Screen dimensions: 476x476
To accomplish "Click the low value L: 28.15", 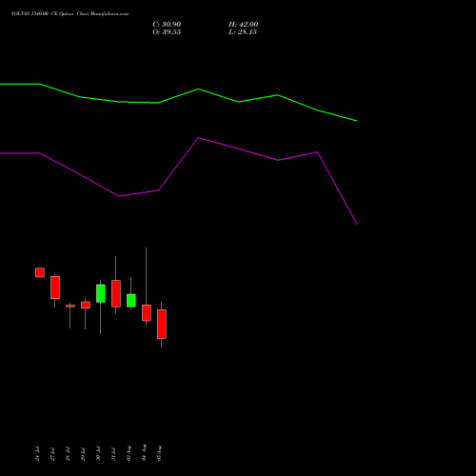I will 243,32.
